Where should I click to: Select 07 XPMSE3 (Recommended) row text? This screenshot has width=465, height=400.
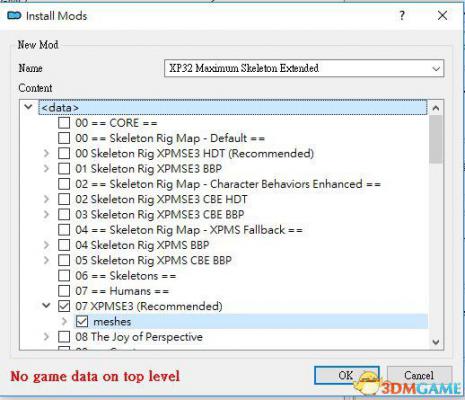click(149, 306)
